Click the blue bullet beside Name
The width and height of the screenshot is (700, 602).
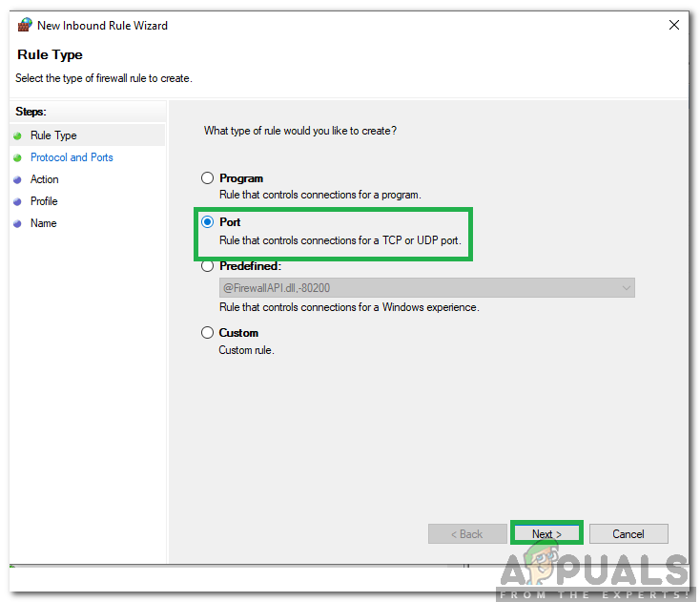[17, 224]
